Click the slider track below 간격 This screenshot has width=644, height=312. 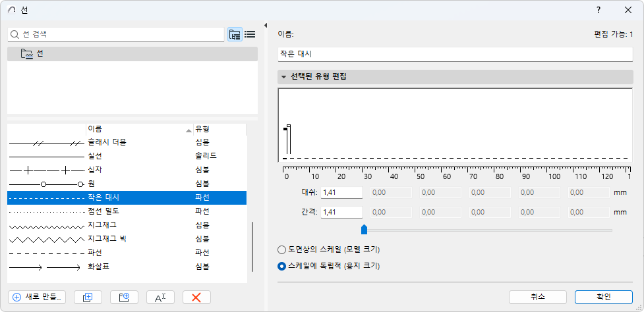click(x=490, y=230)
